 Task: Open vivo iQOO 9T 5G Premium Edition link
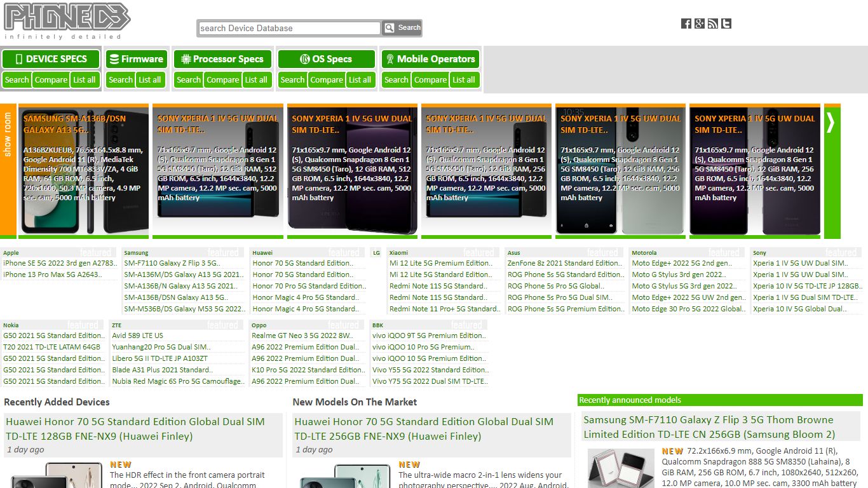(430, 335)
